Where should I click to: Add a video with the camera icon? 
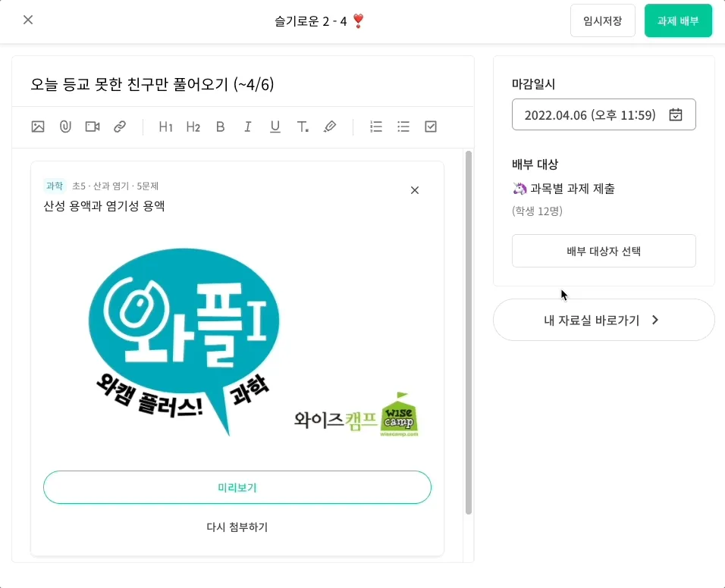click(93, 127)
